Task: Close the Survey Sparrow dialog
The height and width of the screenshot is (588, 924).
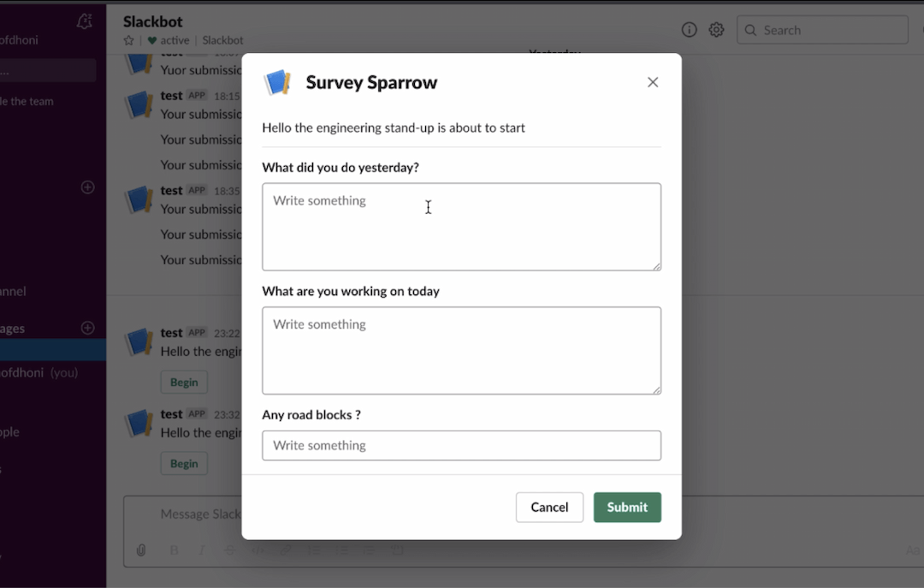Action: (x=652, y=82)
